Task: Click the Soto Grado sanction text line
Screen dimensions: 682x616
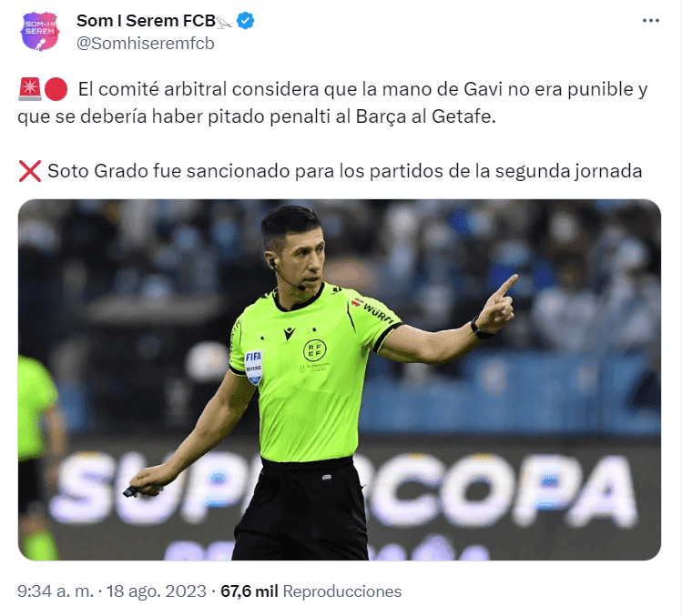Action: point(344,171)
